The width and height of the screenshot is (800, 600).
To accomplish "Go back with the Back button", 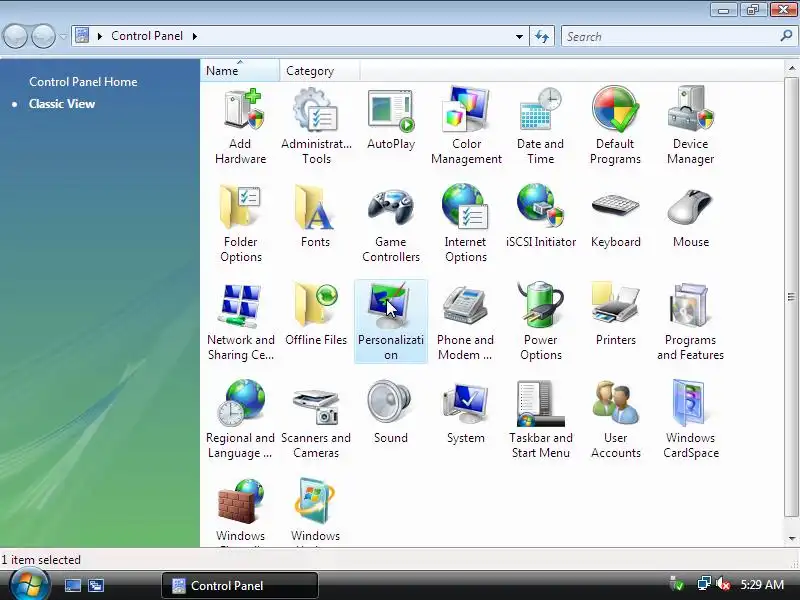I will coord(15,36).
